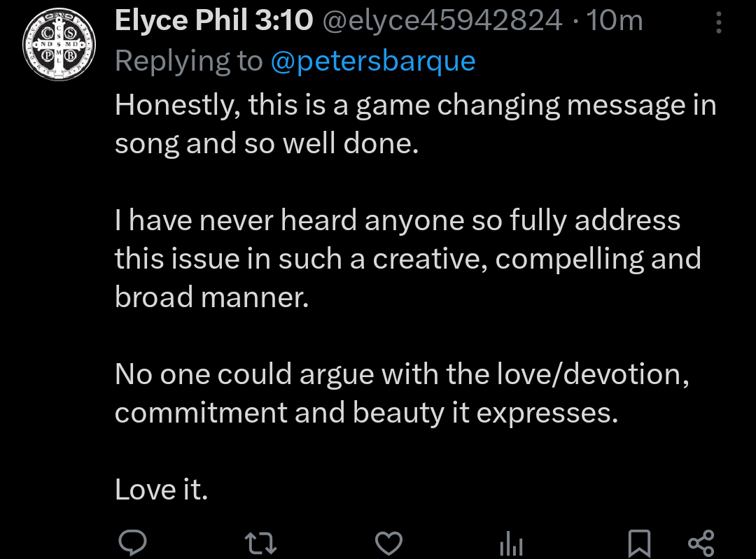Click the "broad manner." text
This screenshot has width=756, height=559.
point(211,297)
